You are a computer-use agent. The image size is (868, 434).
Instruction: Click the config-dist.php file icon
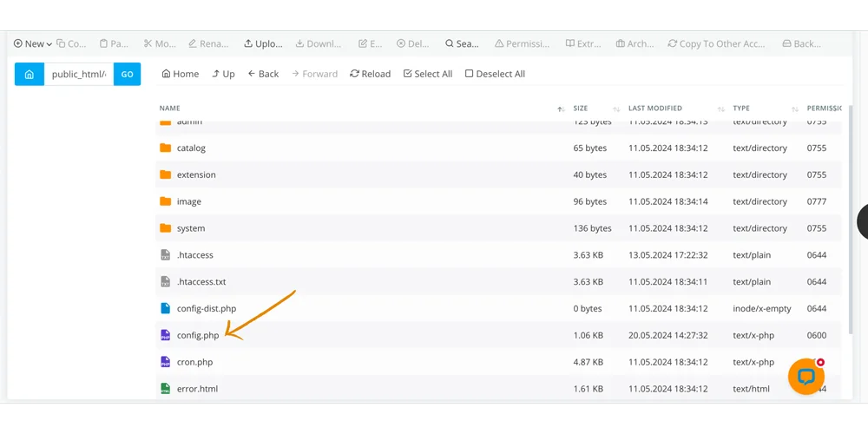coord(165,308)
